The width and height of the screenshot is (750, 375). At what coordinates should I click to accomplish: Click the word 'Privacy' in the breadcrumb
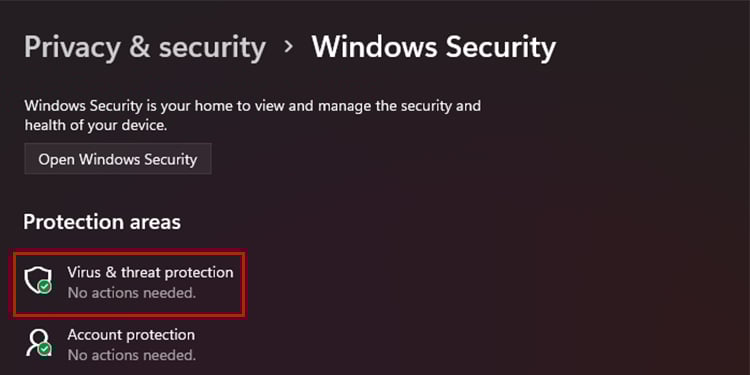tap(73, 48)
